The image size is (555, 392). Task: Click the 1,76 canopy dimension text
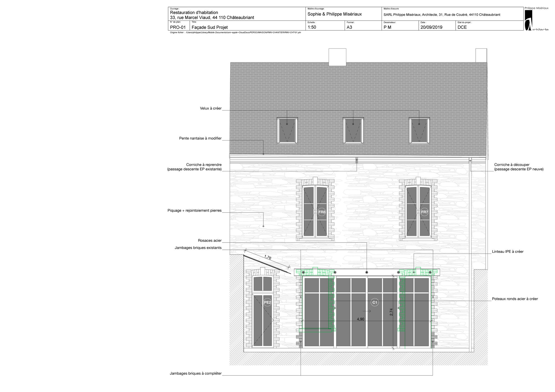click(268, 257)
